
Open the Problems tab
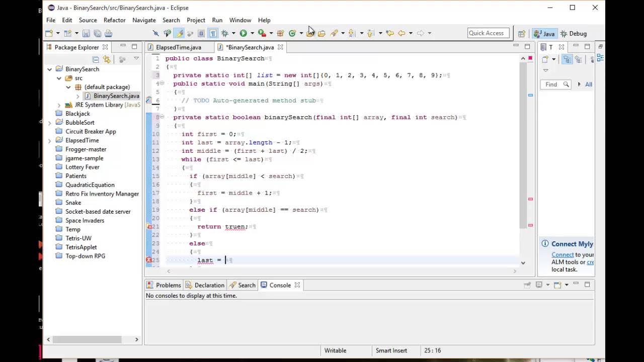coord(164,285)
